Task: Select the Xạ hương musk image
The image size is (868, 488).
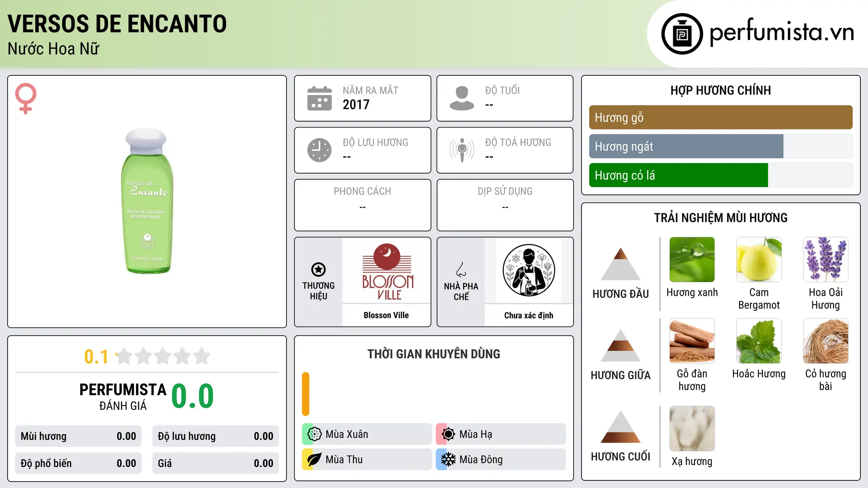Action: coord(692,429)
